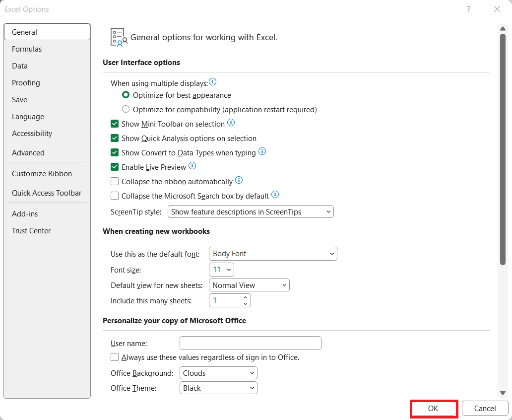The width and height of the screenshot is (512, 420).
Task: Open the ScreenTip style dropdown
Action: click(x=251, y=212)
